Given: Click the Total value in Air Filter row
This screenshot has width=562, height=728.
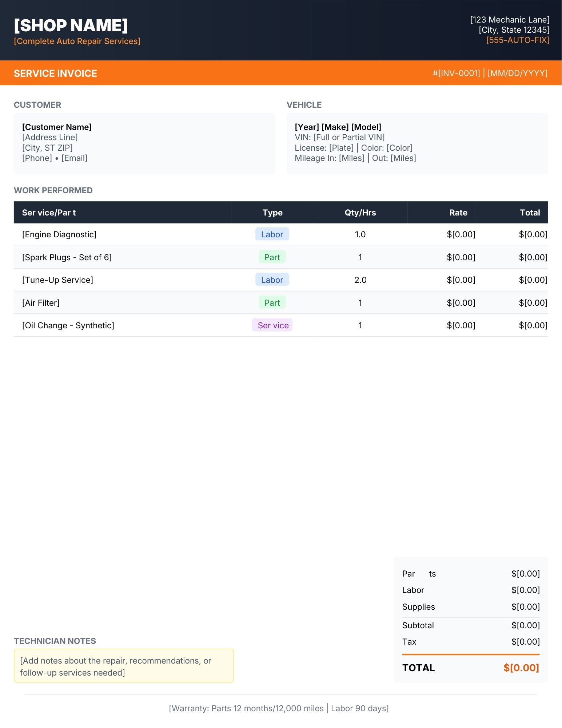Looking at the screenshot, I should [533, 303].
